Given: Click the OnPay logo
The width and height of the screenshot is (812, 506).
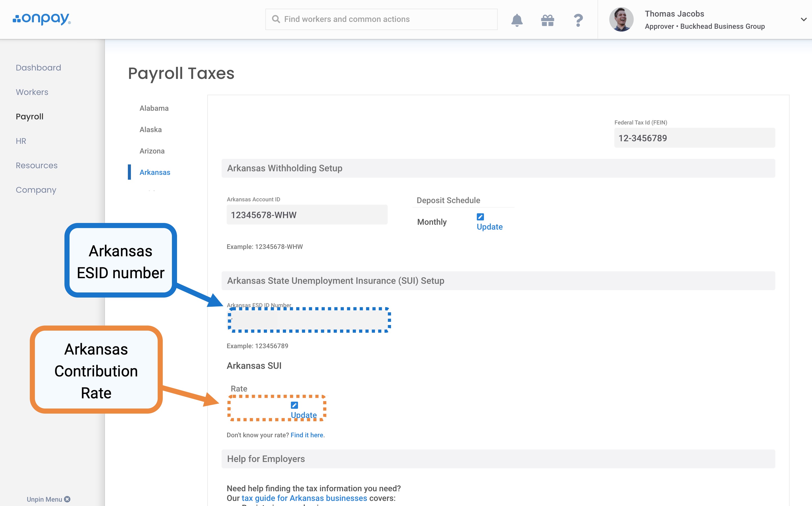Looking at the screenshot, I should [x=42, y=19].
